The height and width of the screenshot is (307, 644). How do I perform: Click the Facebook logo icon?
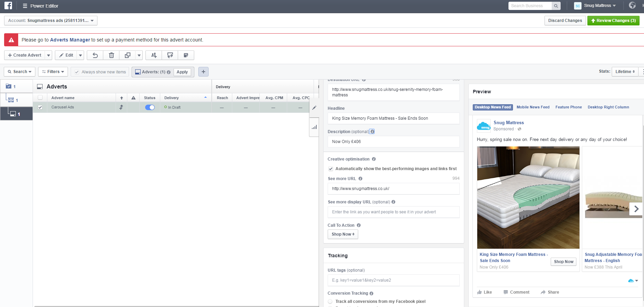click(8, 5)
